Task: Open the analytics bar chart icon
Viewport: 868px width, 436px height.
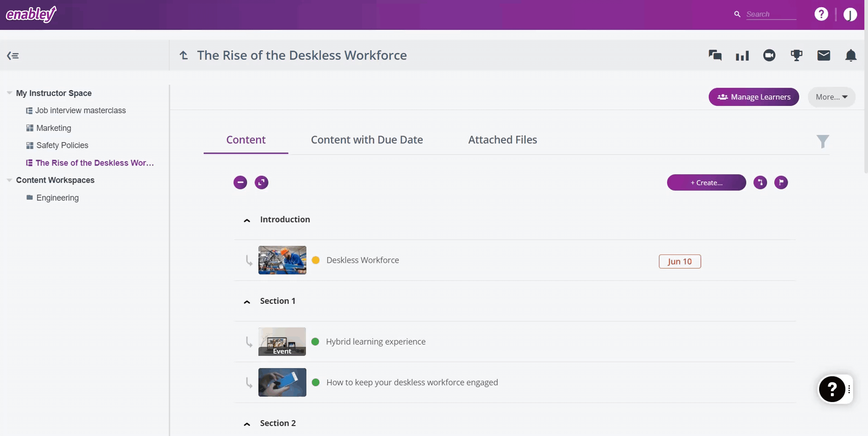Action: (x=742, y=55)
